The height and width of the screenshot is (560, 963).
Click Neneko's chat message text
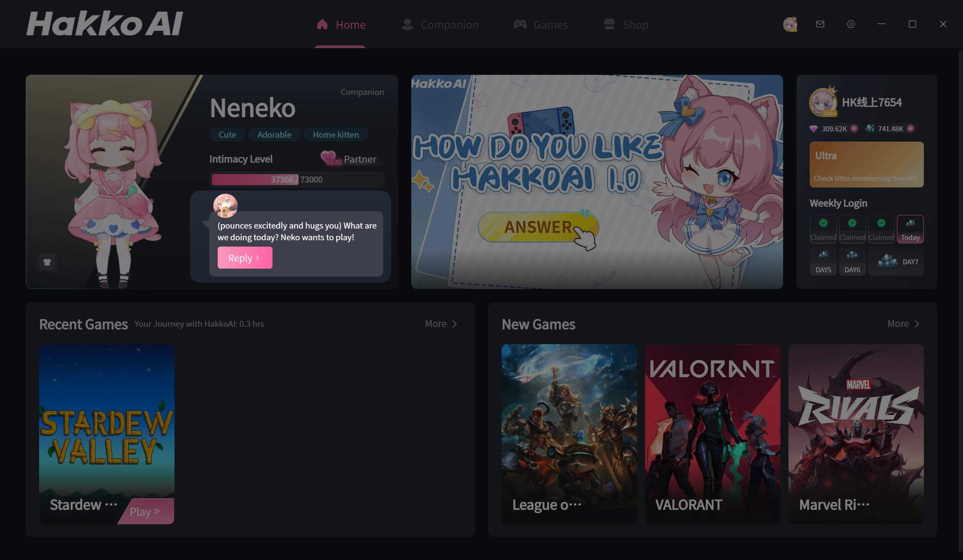coord(297,231)
